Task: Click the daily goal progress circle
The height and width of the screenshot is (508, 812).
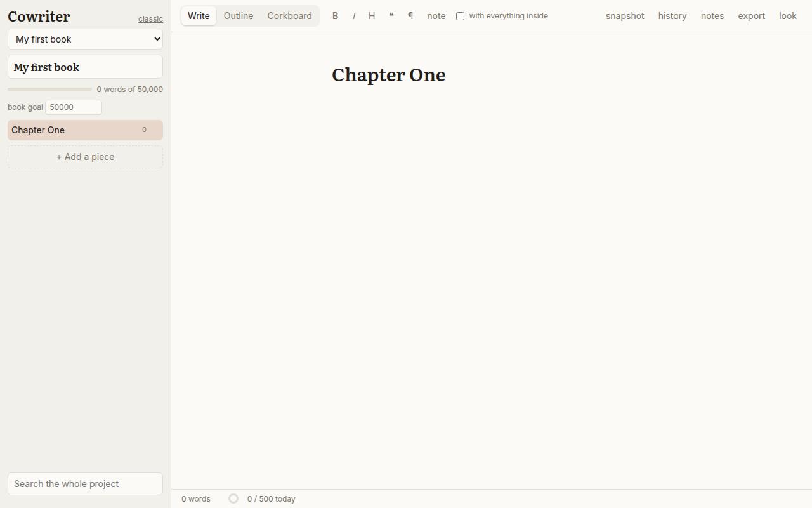Action: click(x=233, y=498)
